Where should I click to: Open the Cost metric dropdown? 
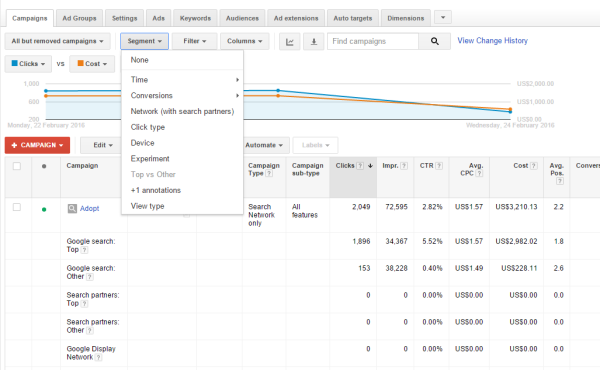point(92,64)
